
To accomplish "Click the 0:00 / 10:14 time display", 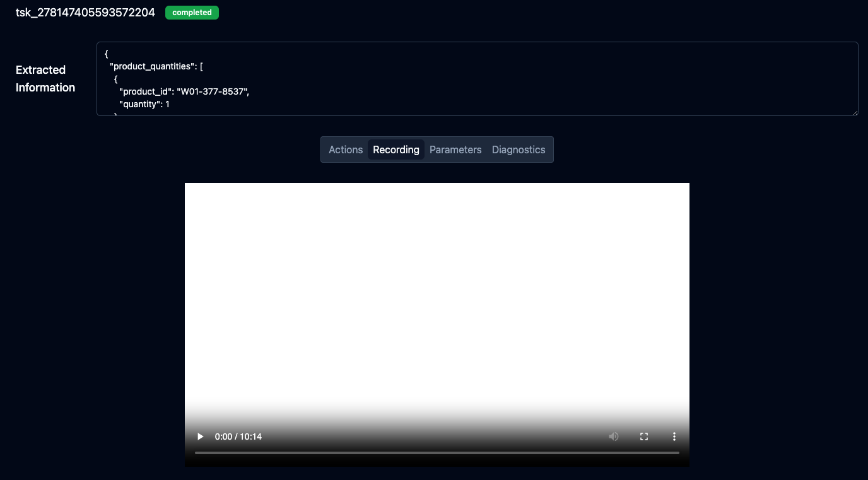I will pyautogui.click(x=238, y=436).
